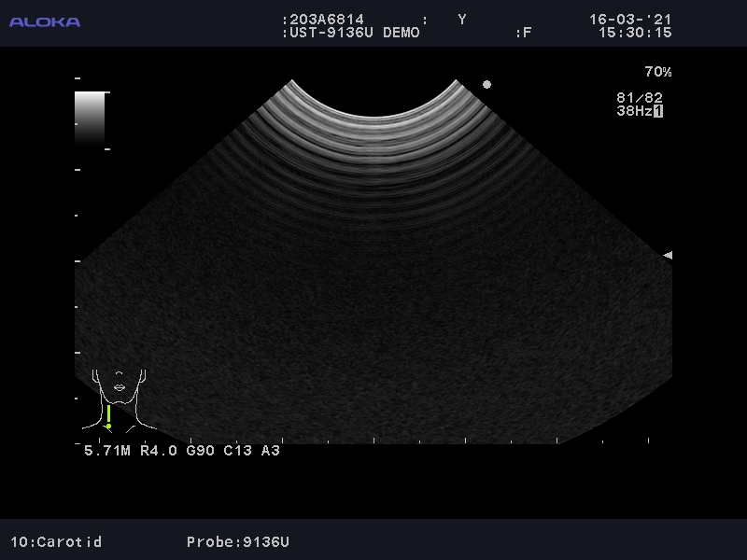
Task: Click the 15:30:15 clock in the header
Action: [635, 33]
